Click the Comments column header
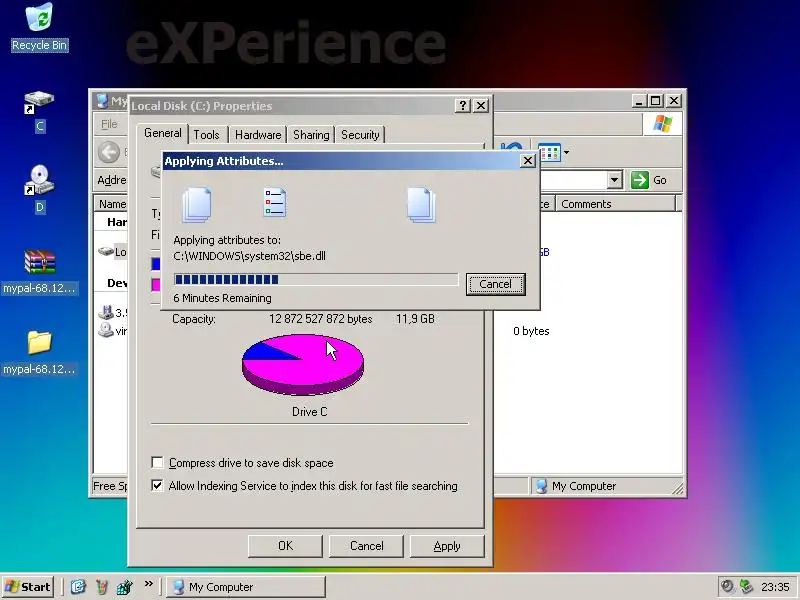Screen dimensions: 800x600 [x=616, y=204]
